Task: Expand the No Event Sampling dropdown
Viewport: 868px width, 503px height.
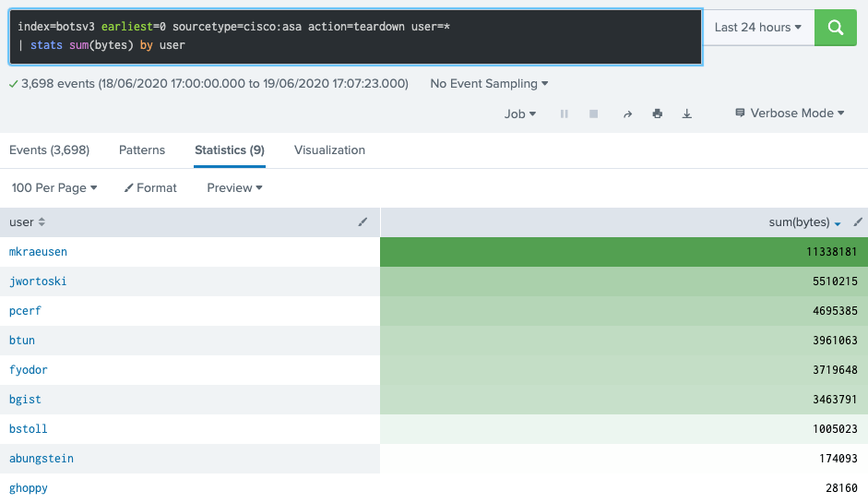Action: tap(489, 83)
